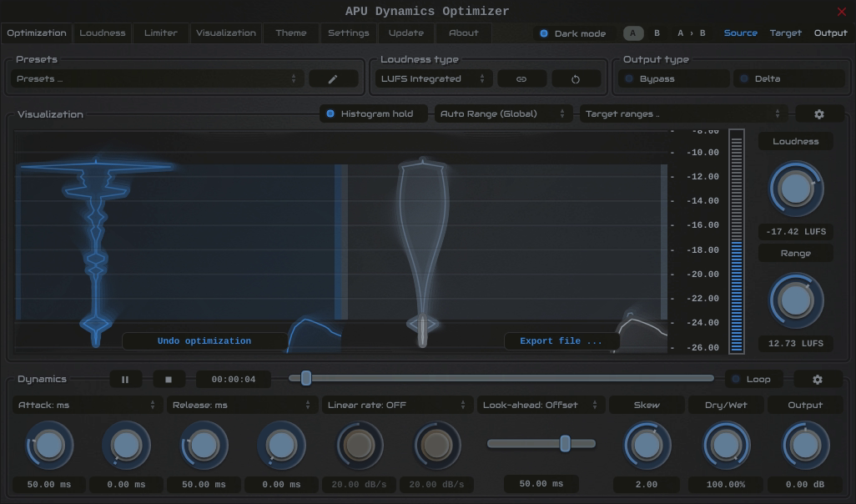The height and width of the screenshot is (504, 856).
Task: Open LUFS Integrated loudness type dropdown
Action: [x=434, y=79]
